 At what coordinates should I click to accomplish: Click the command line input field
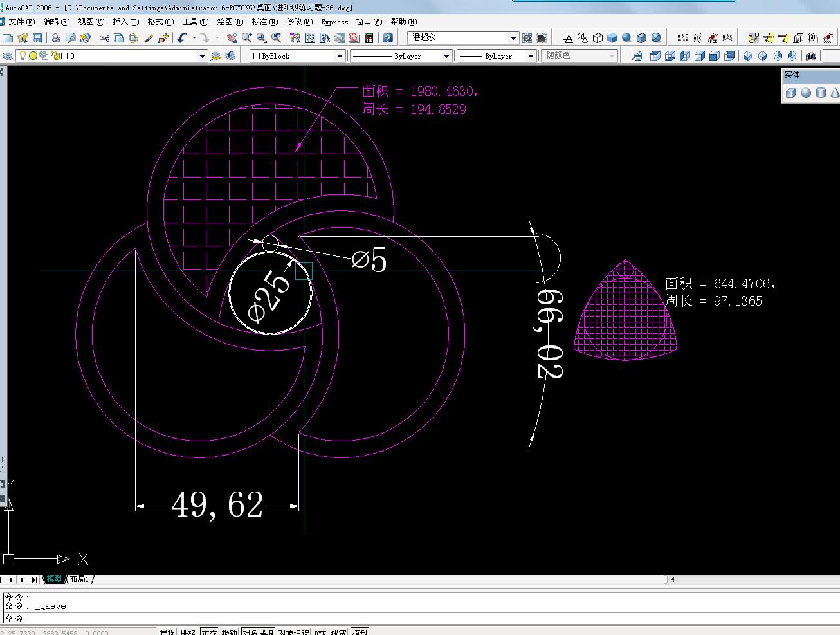pos(386,618)
